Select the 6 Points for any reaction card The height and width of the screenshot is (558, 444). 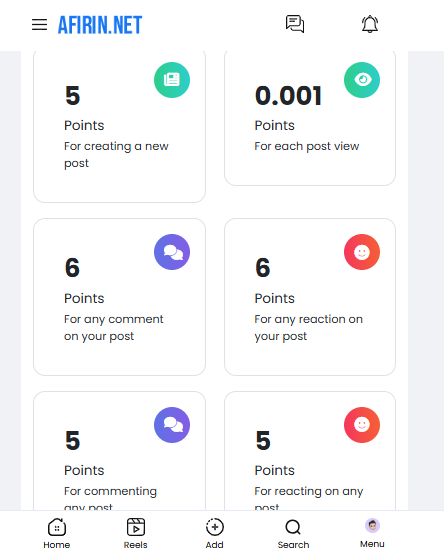(310, 297)
